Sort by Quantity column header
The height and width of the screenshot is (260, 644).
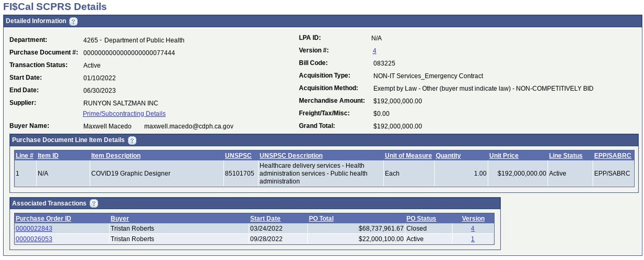pos(449,155)
